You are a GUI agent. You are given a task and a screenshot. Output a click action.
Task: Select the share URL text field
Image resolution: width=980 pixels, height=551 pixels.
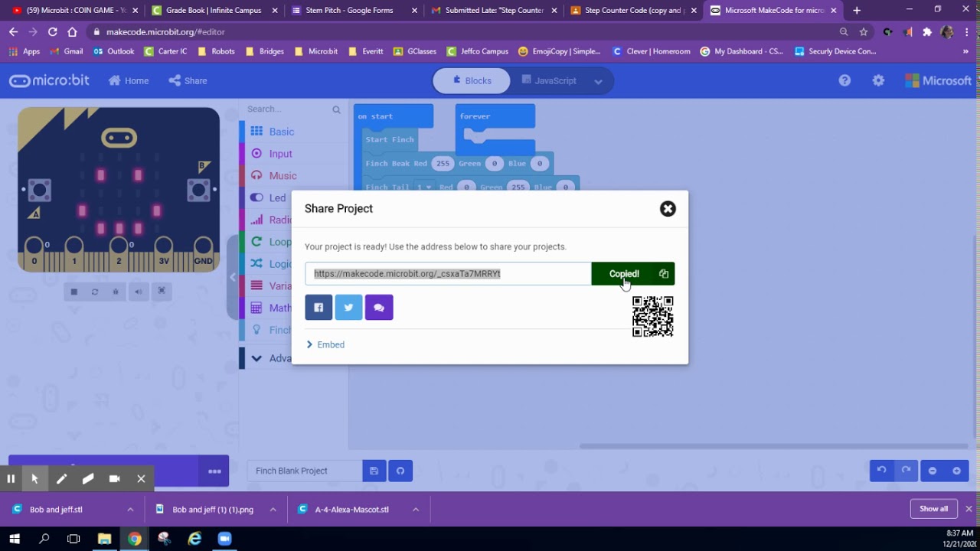[x=448, y=273]
